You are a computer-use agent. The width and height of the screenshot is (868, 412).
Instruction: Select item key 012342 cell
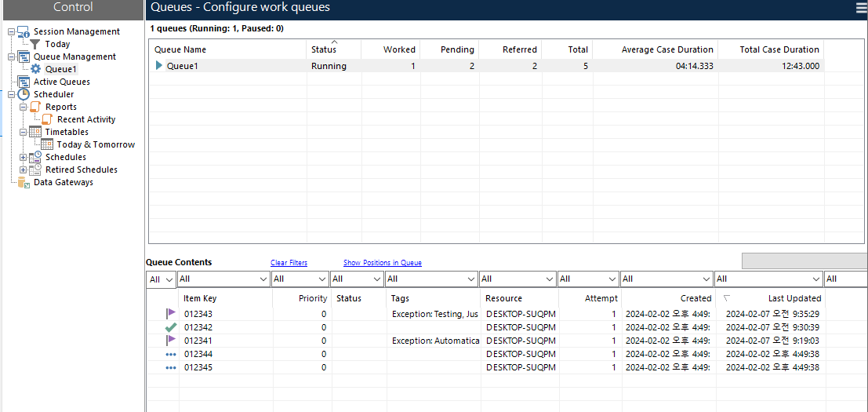coord(226,327)
